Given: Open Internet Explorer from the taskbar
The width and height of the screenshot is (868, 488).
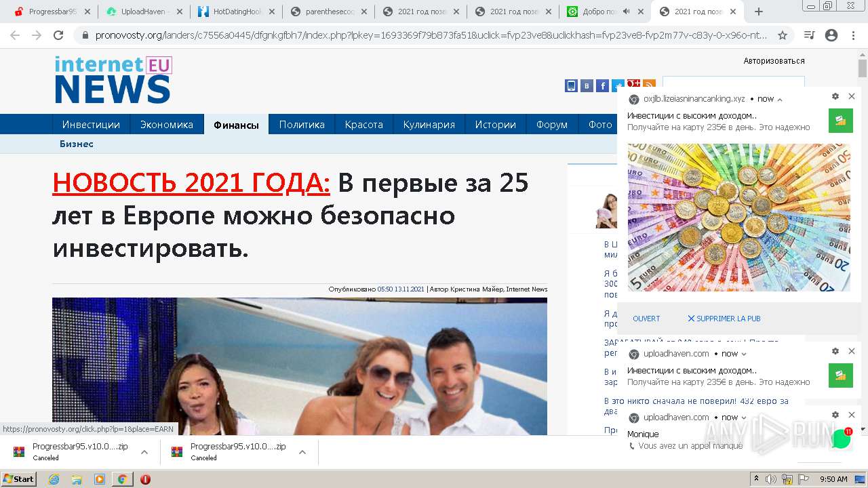Looking at the screenshot, I should point(54,479).
